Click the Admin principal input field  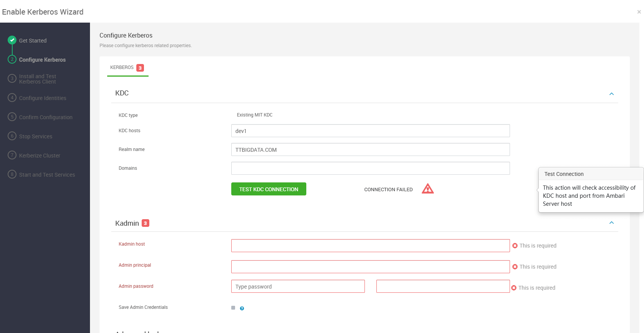point(371,267)
